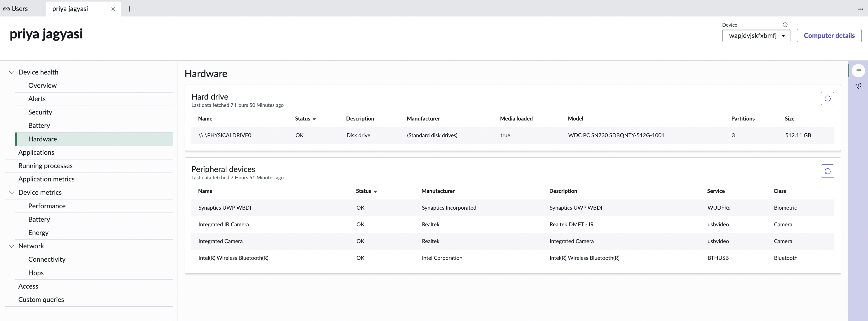View Running processes
This screenshot has width=868, height=321.
89,166
